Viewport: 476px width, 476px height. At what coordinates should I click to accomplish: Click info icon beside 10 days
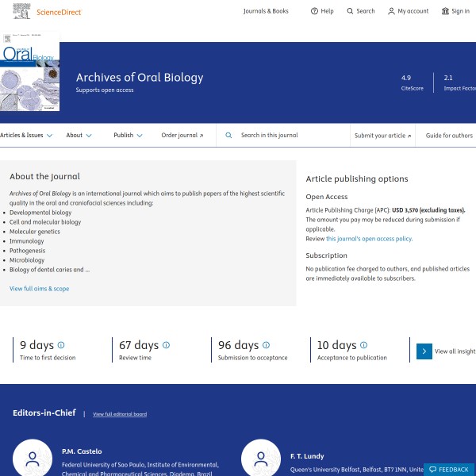tap(363, 345)
